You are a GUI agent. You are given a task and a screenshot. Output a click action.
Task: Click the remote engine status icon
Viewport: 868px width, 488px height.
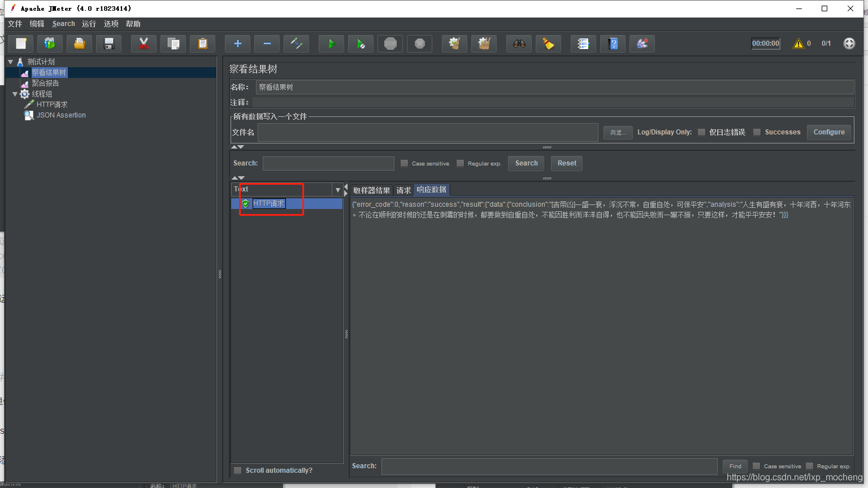click(849, 43)
